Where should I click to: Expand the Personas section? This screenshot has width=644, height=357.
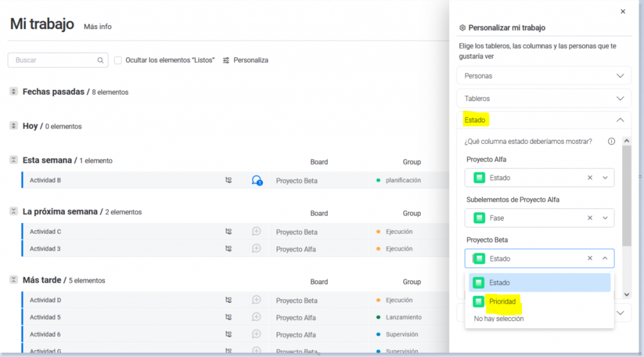pos(543,76)
